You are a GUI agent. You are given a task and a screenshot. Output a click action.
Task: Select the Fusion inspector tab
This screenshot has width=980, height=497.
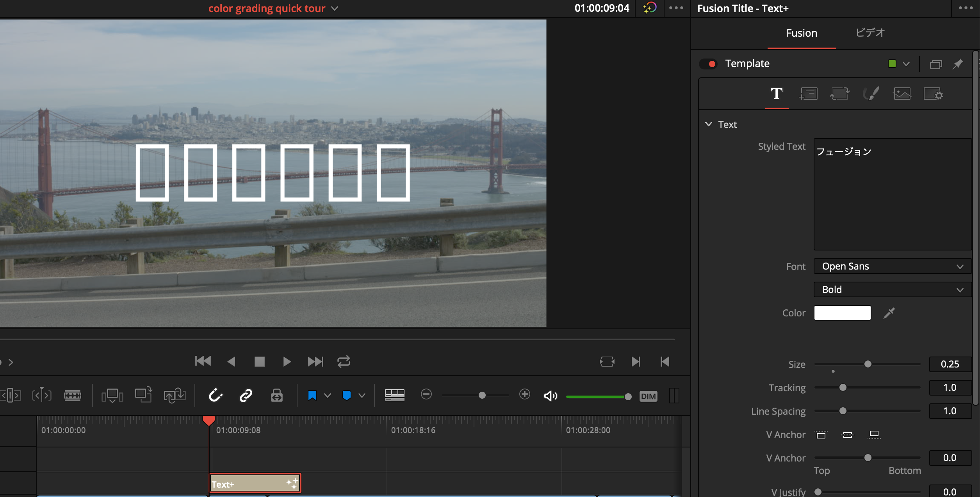[x=802, y=33]
